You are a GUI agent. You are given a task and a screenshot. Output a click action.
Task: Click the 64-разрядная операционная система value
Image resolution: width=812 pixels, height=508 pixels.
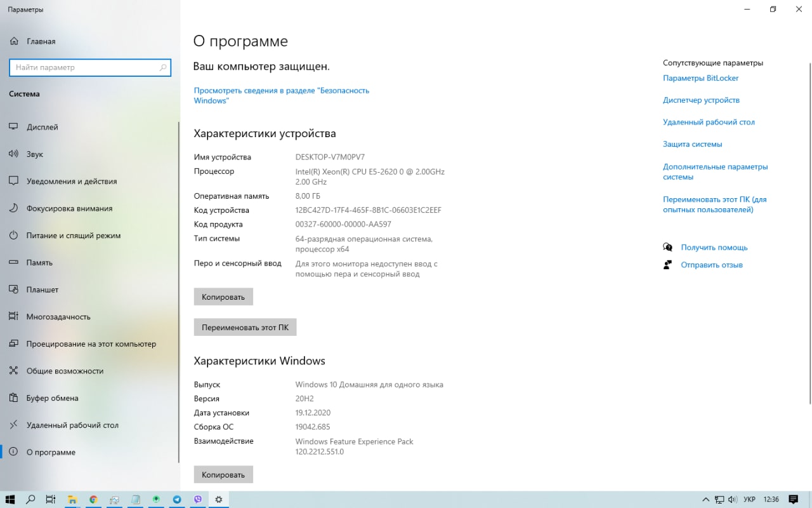(x=364, y=244)
